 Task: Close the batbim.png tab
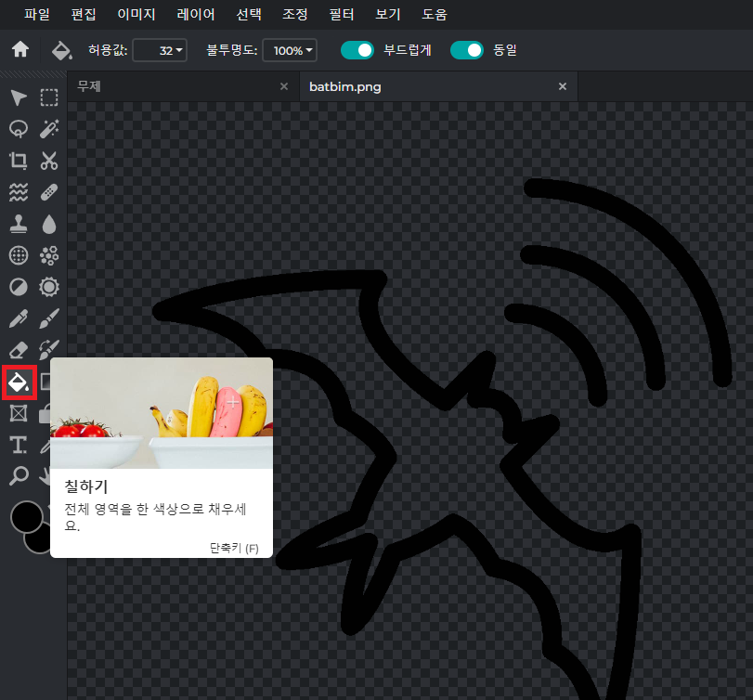[563, 86]
